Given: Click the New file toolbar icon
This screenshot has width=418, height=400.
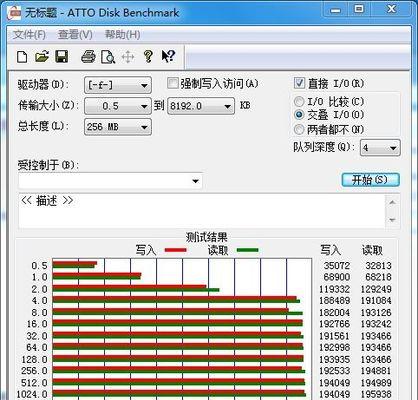Looking at the screenshot, I should (22, 57).
